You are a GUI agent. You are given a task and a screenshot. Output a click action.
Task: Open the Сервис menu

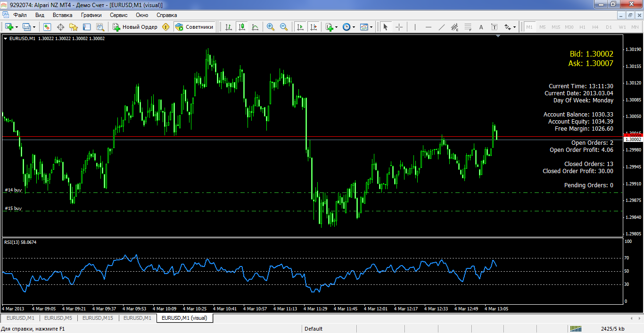[x=119, y=15]
